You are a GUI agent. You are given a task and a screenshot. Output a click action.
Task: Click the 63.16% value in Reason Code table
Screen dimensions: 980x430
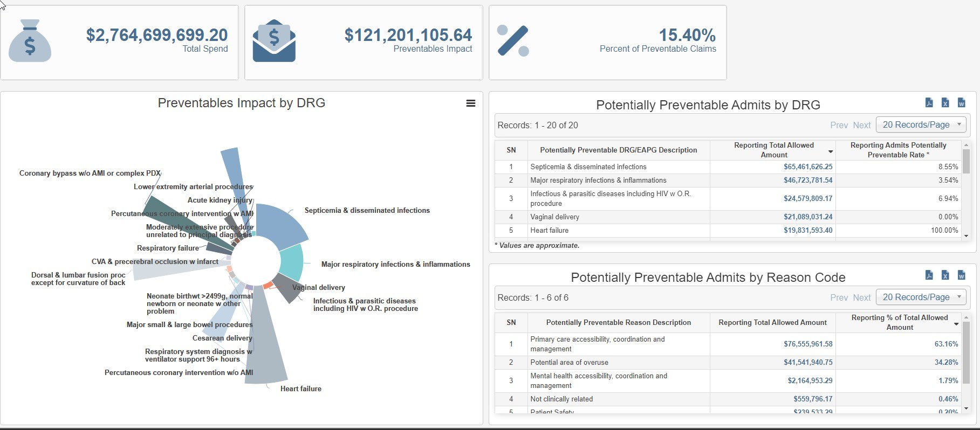[x=947, y=344]
